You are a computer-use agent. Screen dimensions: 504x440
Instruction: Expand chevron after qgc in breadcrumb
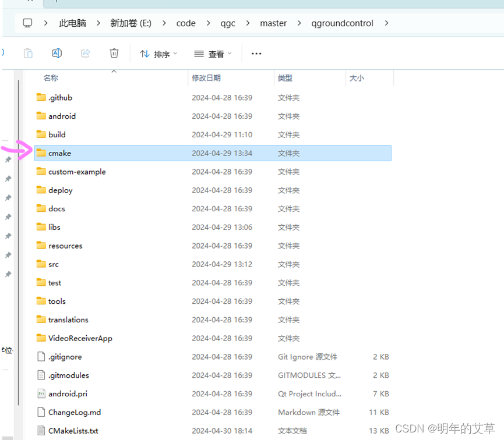pyautogui.click(x=248, y=23)
